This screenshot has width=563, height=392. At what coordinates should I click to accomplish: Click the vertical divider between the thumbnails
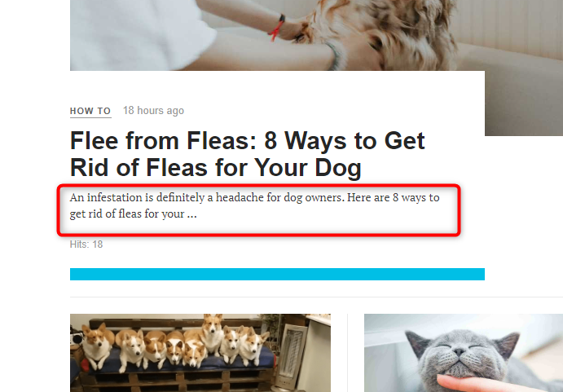tap(348, 353)
